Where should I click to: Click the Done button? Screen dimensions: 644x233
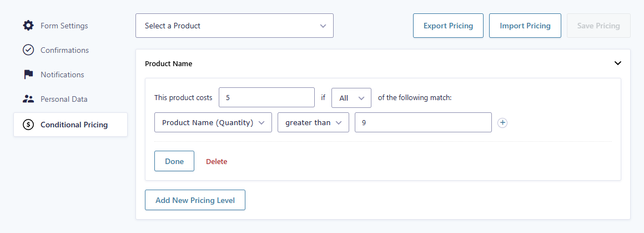[174, 161]
